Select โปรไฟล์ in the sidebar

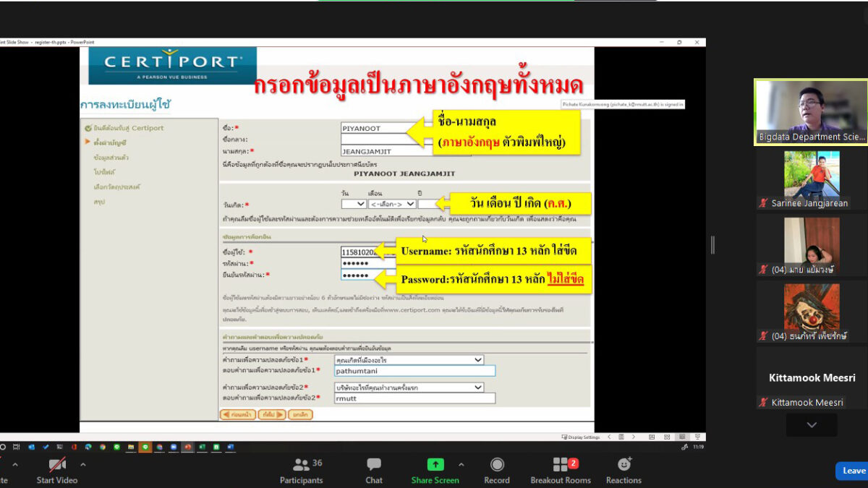click(x=104, y=172)
